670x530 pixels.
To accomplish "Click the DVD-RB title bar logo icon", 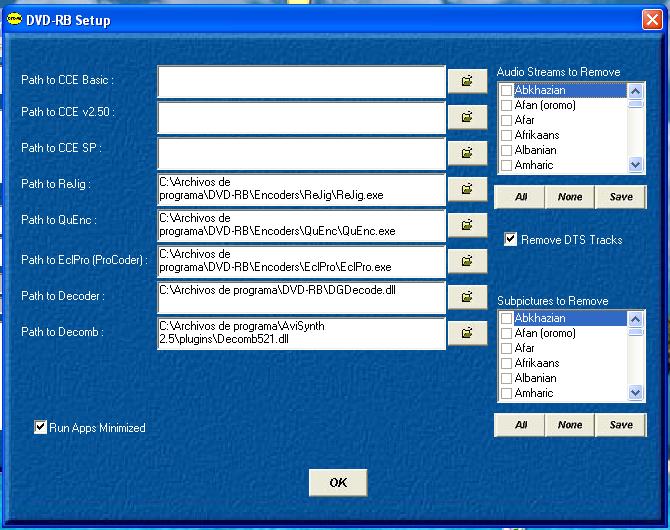I will [x=14, y=19].
